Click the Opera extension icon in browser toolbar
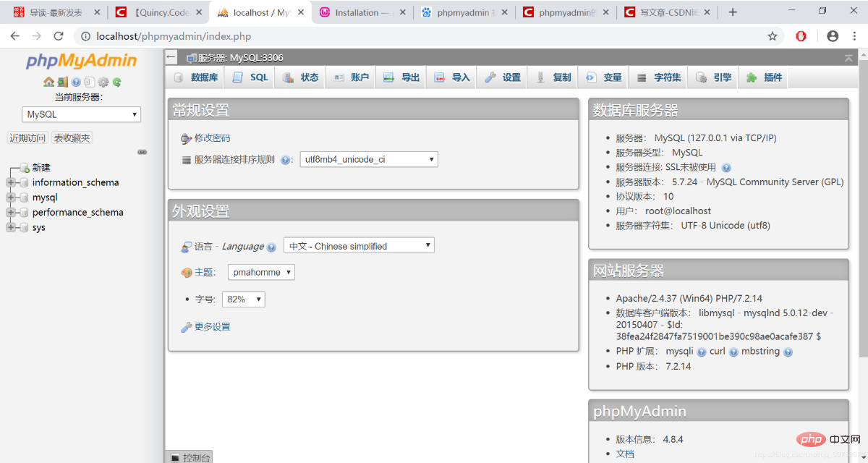 click(x=801, y=36)
